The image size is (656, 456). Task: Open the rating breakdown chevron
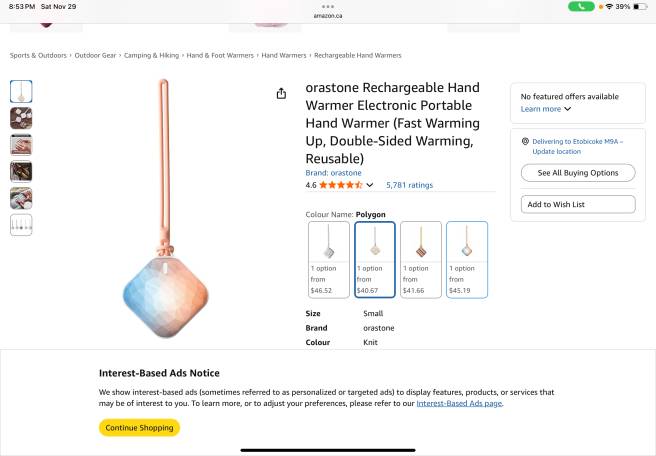(x=369, y=185)
